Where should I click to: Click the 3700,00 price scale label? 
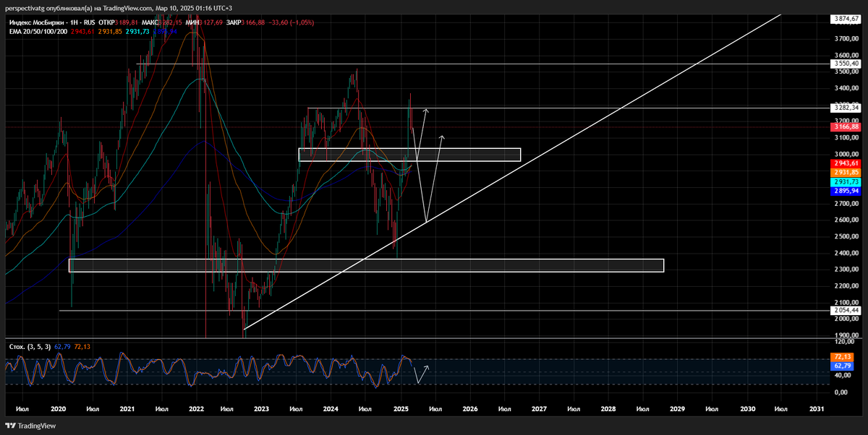[x=845, y=38]
